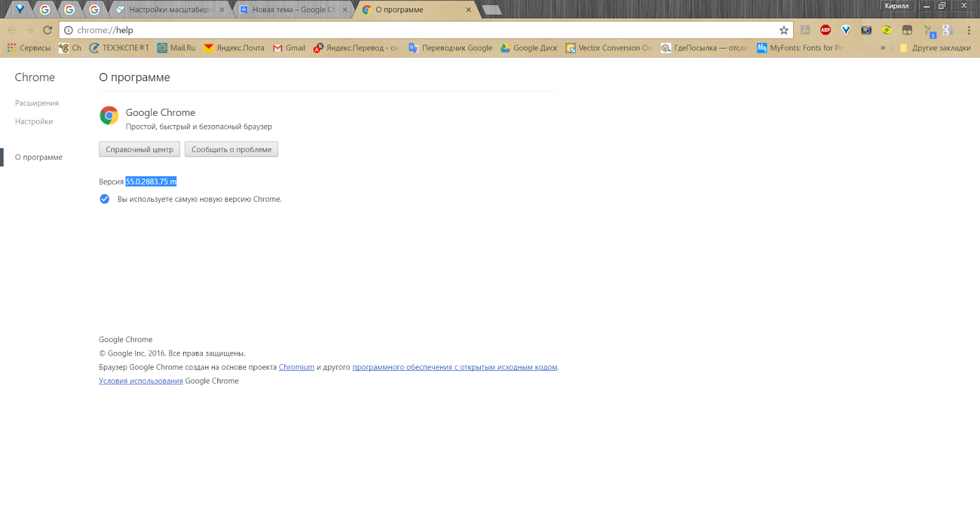Open the Условия использования link
Screen dimensions: 980x526
coord(141,381)
